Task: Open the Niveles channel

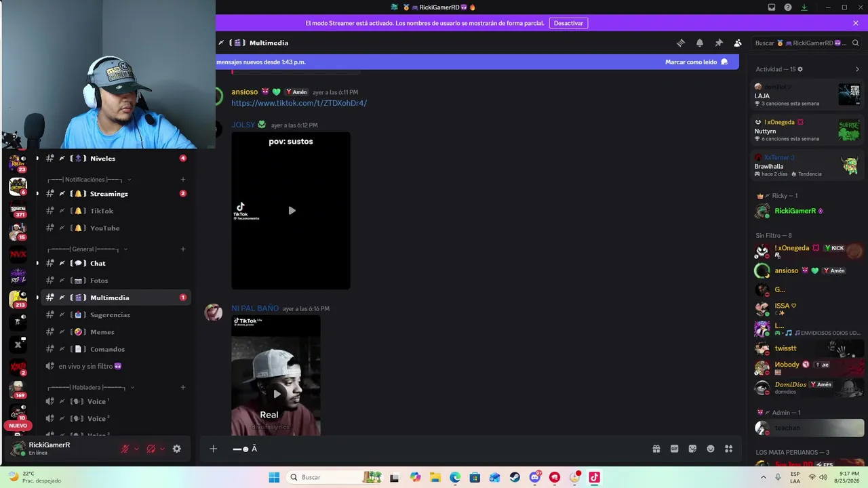Action: tap(115, 159)
